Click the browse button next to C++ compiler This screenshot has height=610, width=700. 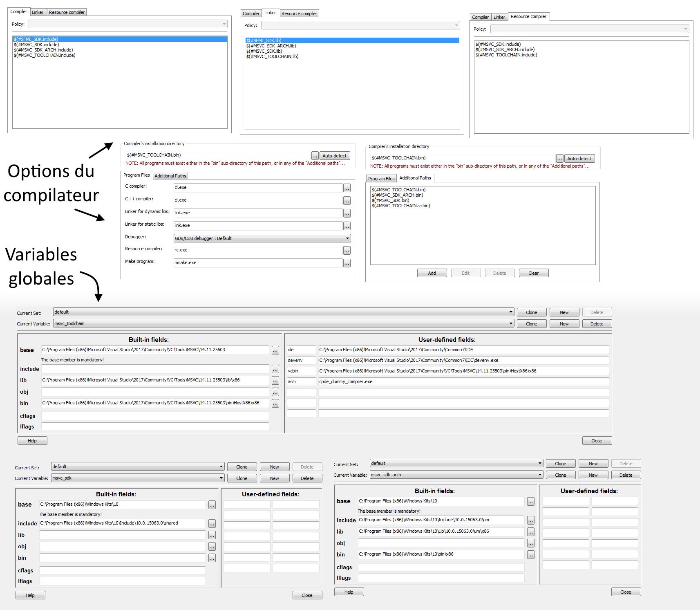click(x=347, y=200)
